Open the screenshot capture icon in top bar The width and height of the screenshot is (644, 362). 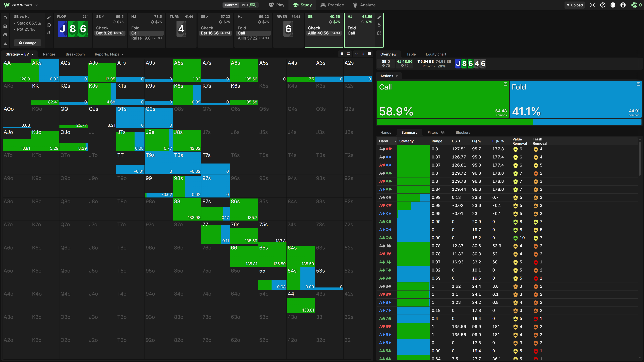coord(592,5)
